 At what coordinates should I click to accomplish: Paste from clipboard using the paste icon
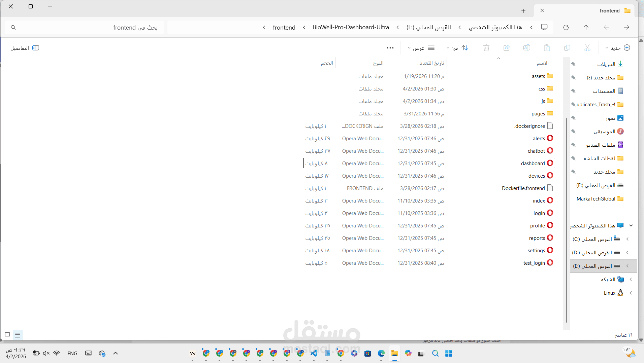[547, 48]
